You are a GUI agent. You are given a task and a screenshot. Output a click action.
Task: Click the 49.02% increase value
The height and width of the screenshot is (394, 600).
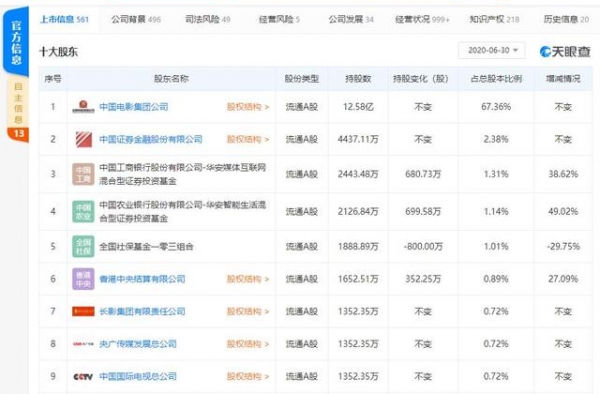click(x=563, y=212)
